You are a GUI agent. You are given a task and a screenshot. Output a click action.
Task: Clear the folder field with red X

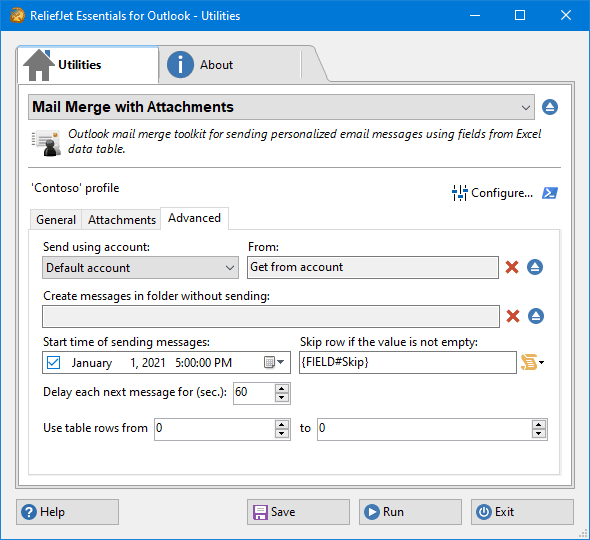513,316
